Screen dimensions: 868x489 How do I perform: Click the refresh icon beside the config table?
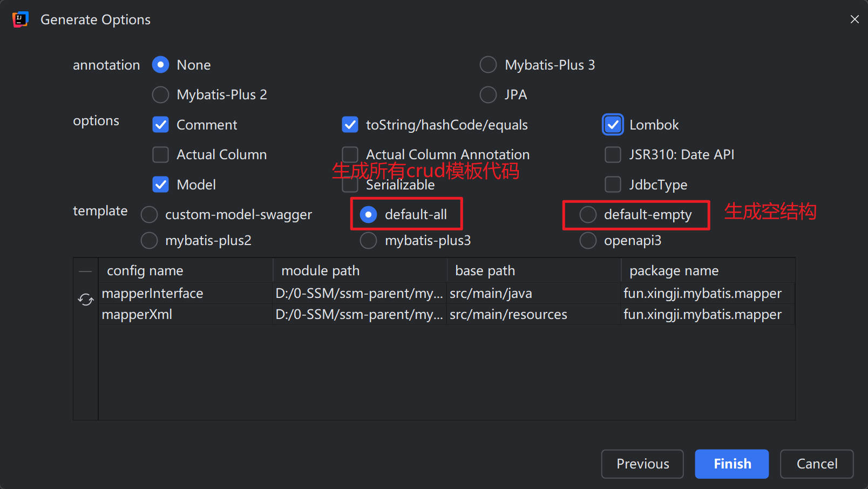tap(85, 299)
